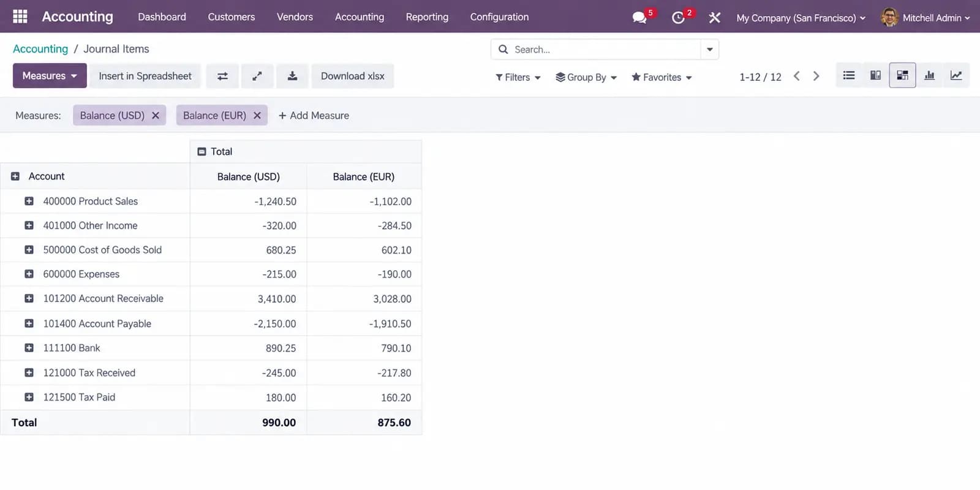
Task: Click Download xlsx button
Action: [353, 76]
